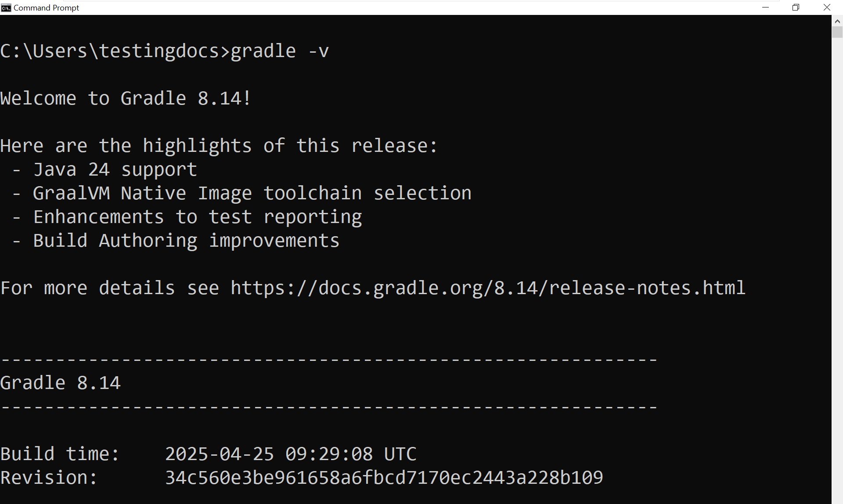Screen dimensions: 843x504
Task: Click the 'Here are the highlights' line
Action: point(219,146)
